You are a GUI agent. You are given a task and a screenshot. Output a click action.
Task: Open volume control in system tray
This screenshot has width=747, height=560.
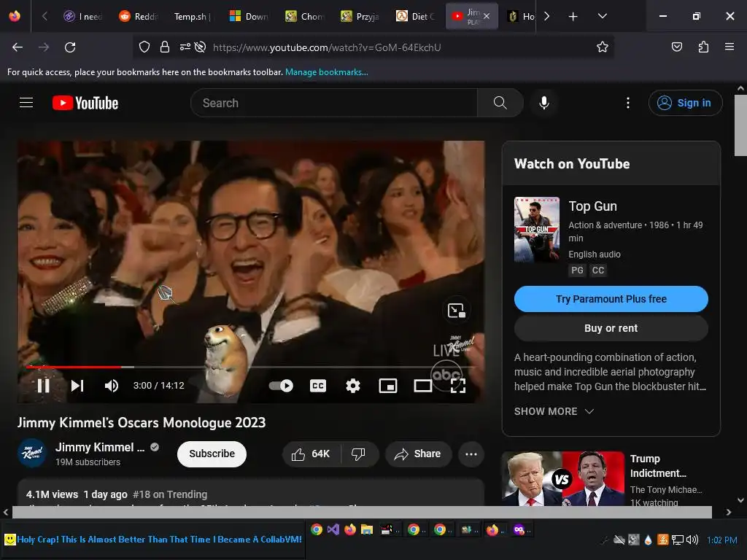[692, 540]
